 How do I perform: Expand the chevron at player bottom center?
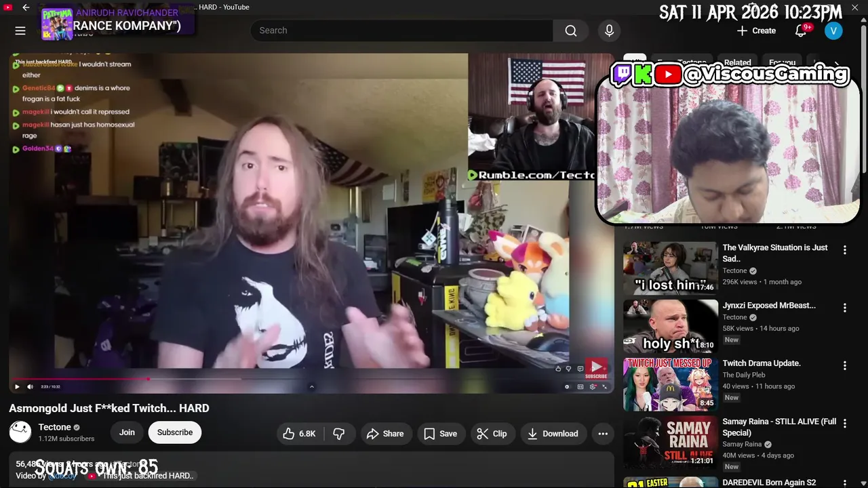pyautogui.click(x=311, y=386)
